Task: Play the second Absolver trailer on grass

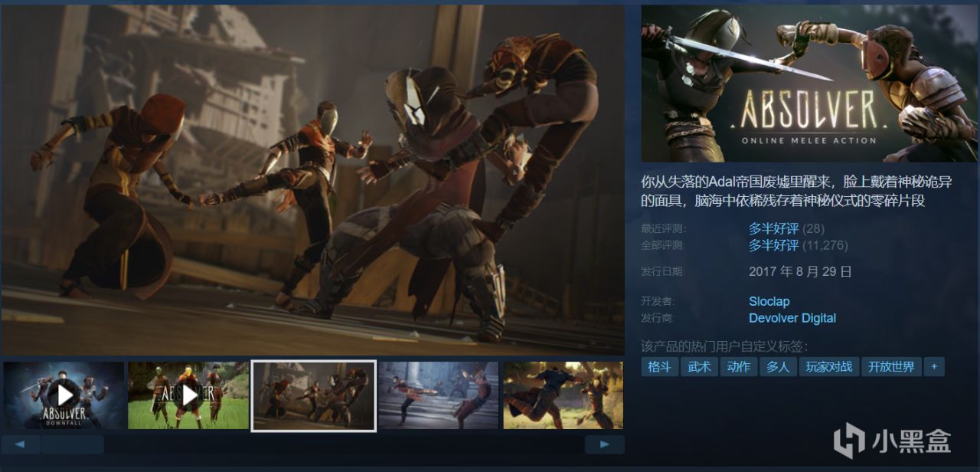Action: (188, 395)
